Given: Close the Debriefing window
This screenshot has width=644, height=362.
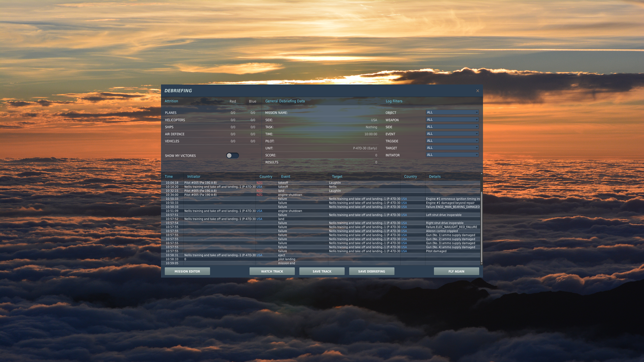Looking at the screenshot, I should pyautogui.click(x=477, y=91).
